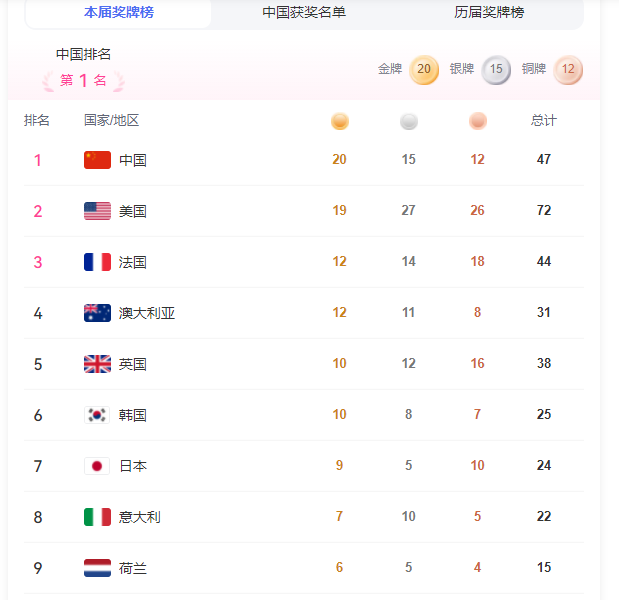This screenshot has width=619, height=600.
Task: Click the Japan flag icon
Action: click(97, 466)
